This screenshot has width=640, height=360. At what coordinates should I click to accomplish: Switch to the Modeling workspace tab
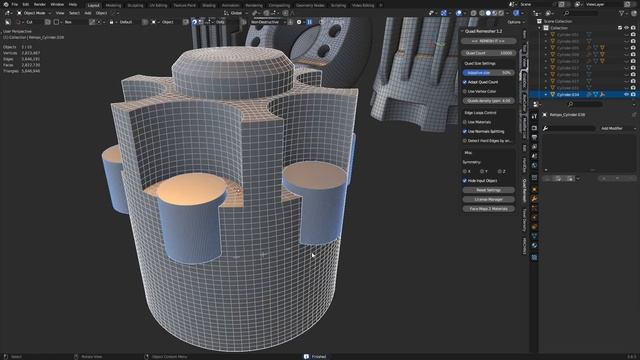(113, 5)
